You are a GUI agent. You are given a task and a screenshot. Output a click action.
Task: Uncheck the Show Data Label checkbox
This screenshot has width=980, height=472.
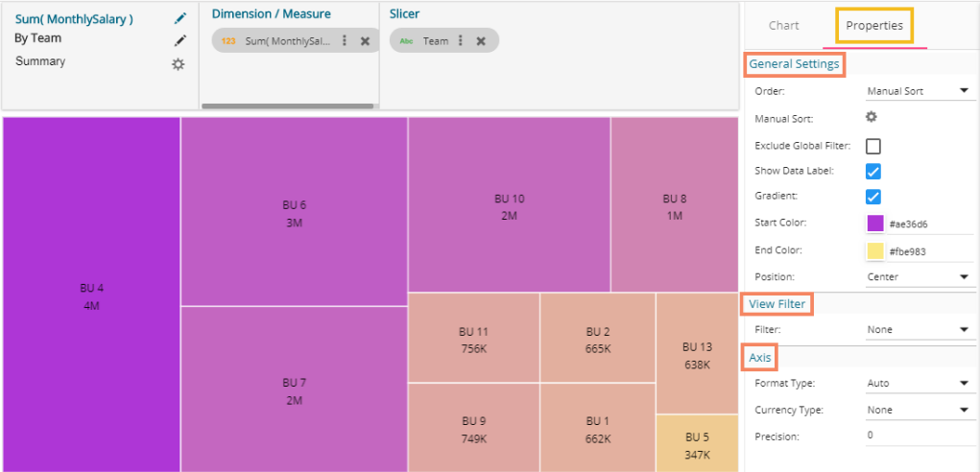[873, 172]
